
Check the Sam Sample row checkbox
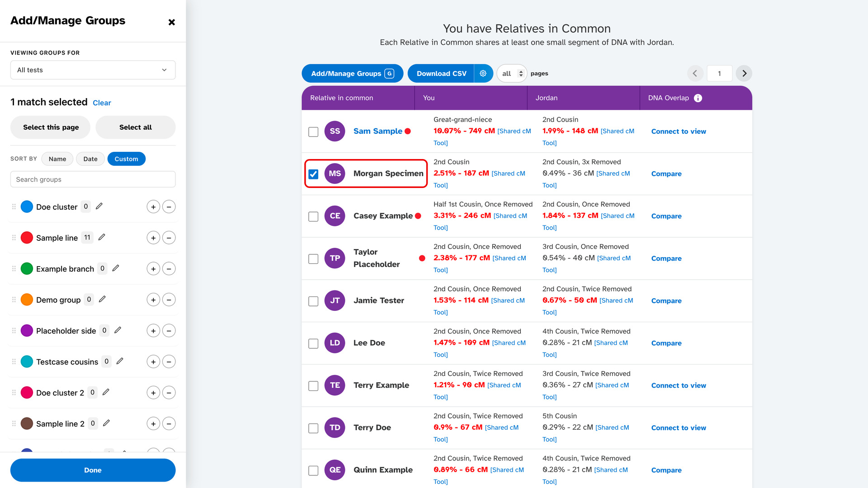click(x=313, y=132)
